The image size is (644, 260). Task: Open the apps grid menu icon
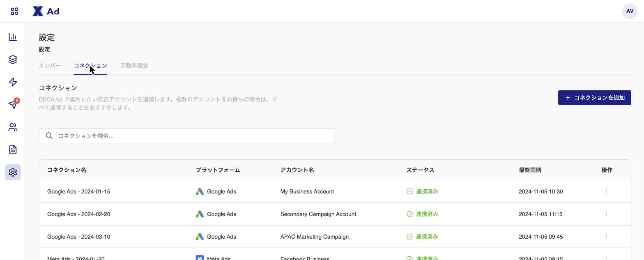14,11
